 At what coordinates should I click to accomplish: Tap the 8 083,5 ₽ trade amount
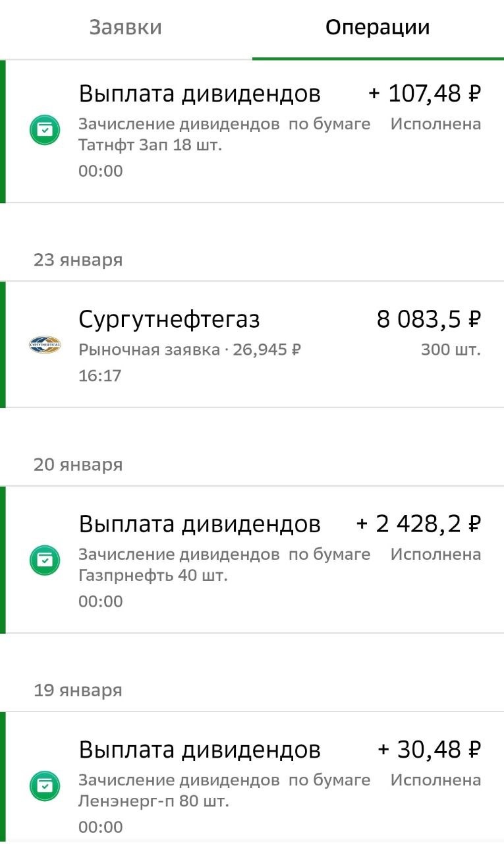click(429, 320)
